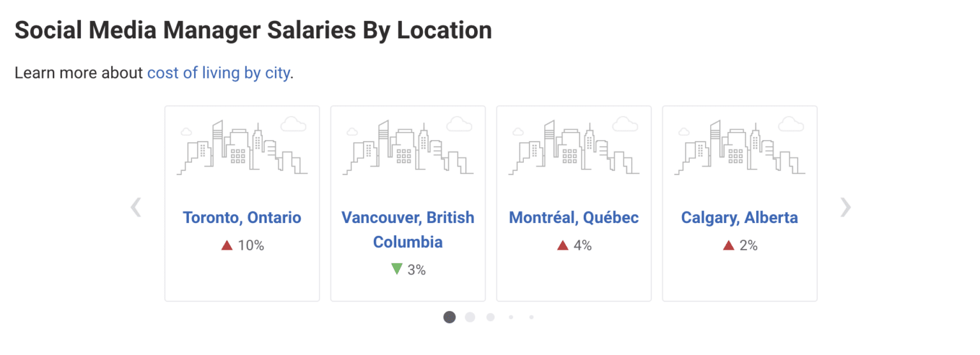Screen dimensions: 980x355
Task: Click red up arrow beside 4%
Action: [x=562, y=245]
